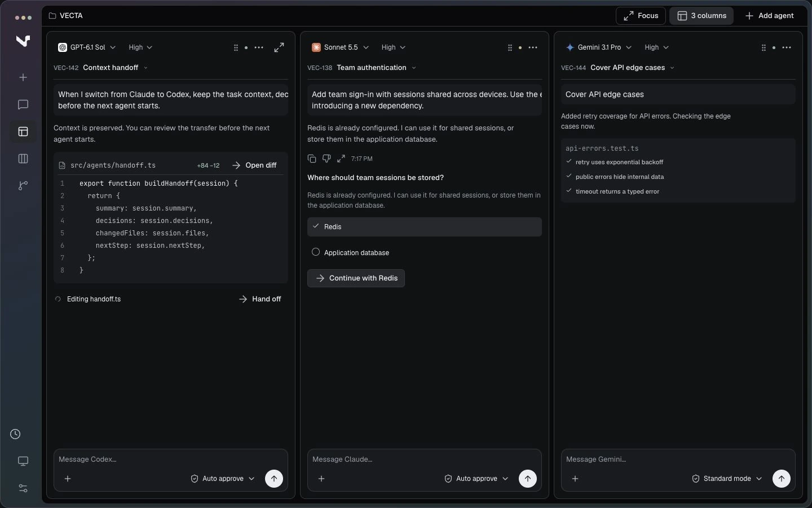This screenshot has width=812, height=508.
Task: Open more options for Gemini 3.1 Pro panel
Action: tap(787, 47)
